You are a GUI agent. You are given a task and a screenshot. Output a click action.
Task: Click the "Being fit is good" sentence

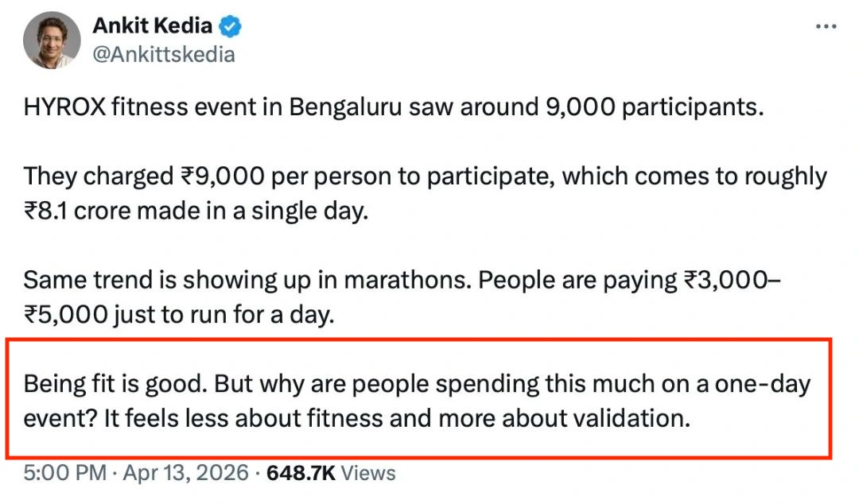(x=115, y=384)
